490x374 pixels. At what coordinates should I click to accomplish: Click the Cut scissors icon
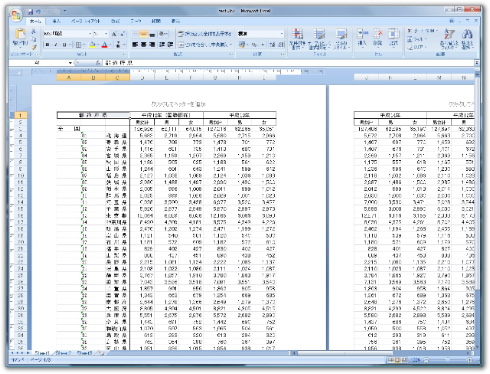point(34,31)
